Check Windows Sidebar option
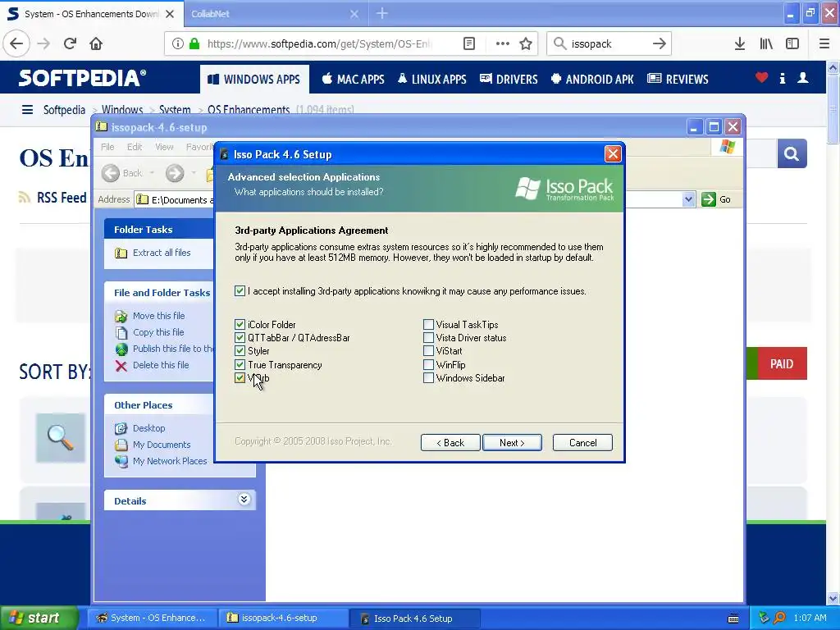 pyautogui.click(x=428, y=377)
